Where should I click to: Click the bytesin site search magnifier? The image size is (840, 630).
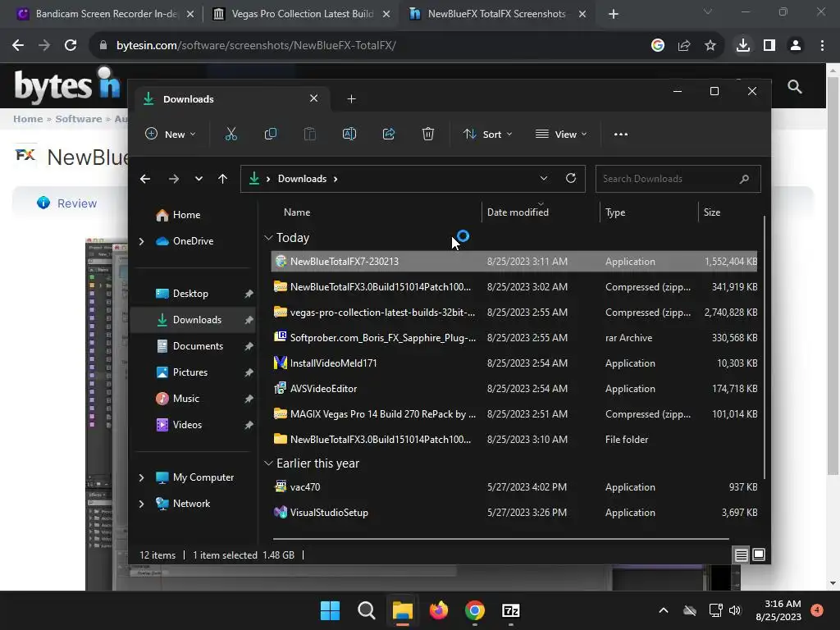point(794,87)
